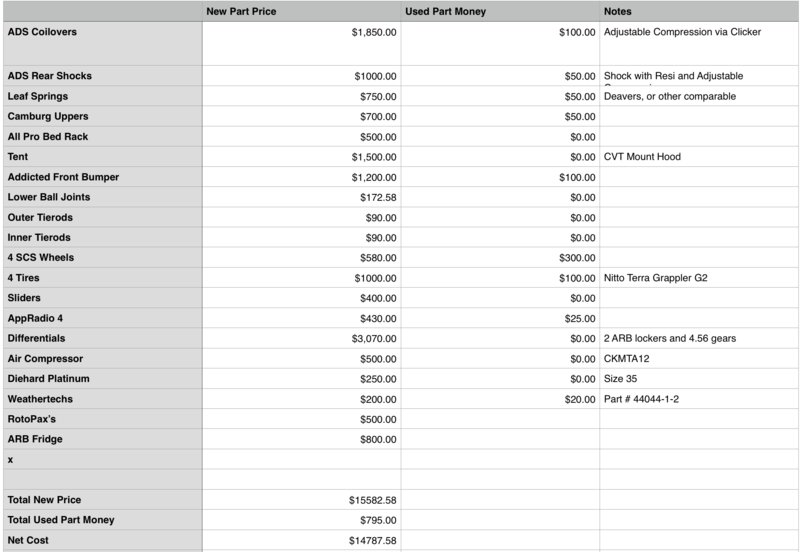
Task: Select the Lower Ball Joints $172.58 cell
Action: point(302,197)
